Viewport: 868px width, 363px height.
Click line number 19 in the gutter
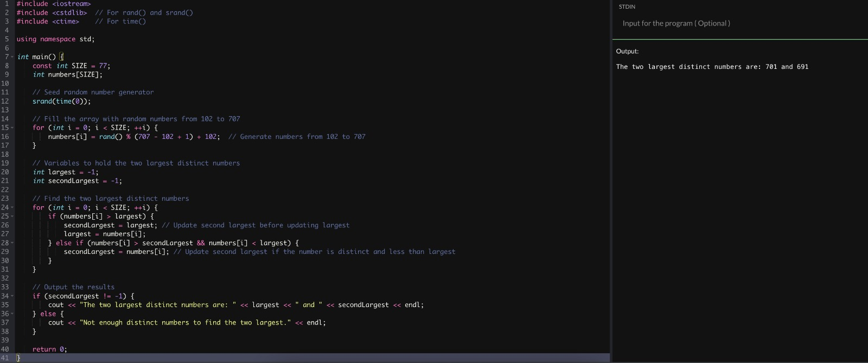(5, 163)
